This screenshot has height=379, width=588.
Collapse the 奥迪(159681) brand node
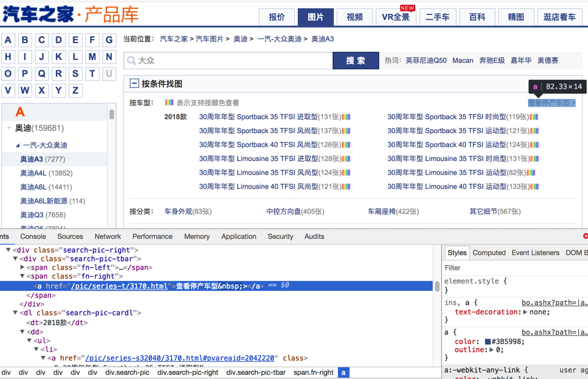coord(9,128)
